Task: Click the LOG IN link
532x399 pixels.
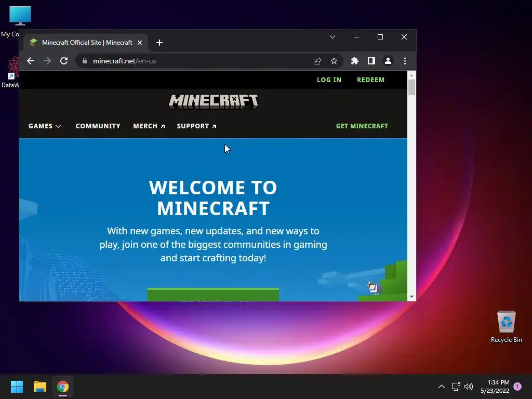Action: coord(329,79)
